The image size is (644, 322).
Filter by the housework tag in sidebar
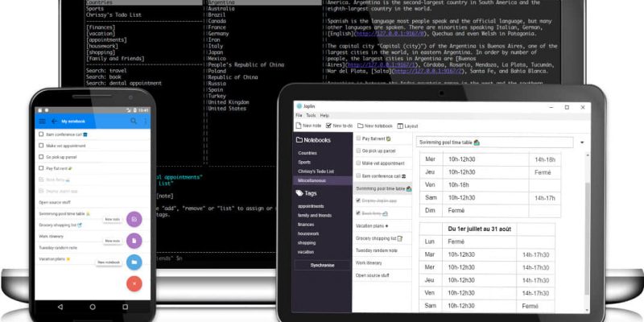(308, 233)
